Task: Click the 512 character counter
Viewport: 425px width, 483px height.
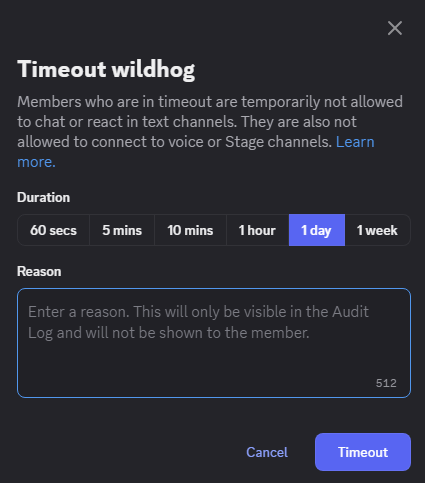Action: pos(386,383)
